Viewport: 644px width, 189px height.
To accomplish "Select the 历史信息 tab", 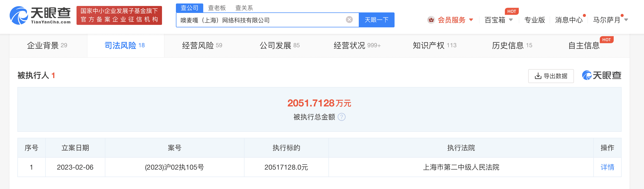I will click(x=512, y=45).
